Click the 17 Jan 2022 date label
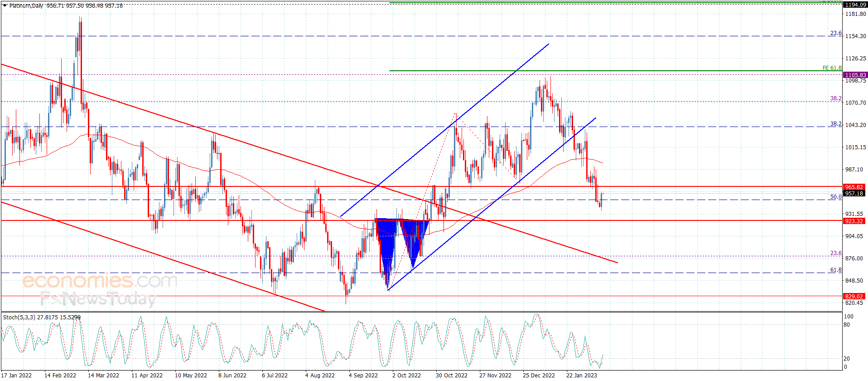This screenshot has width=868, height=381. [16, 375]
